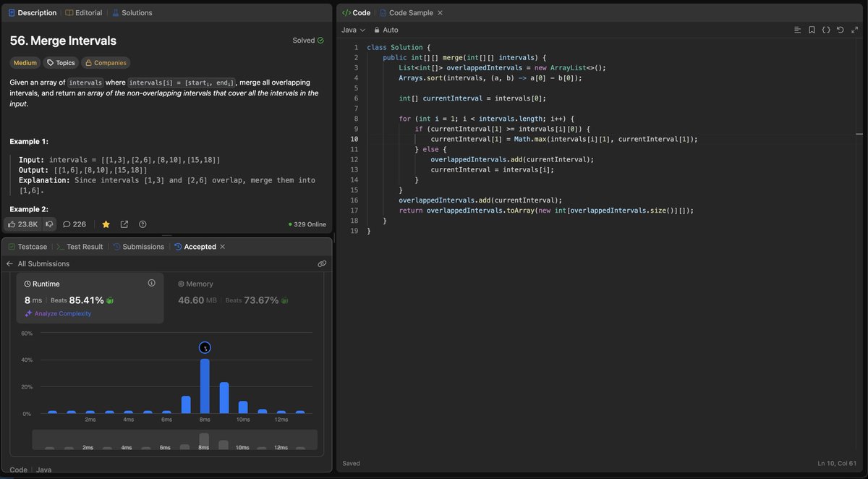The height and width of the screenshot is (479, 868).
Task: Expand editor with the fullscreen icon
Action: pos(854,30)
